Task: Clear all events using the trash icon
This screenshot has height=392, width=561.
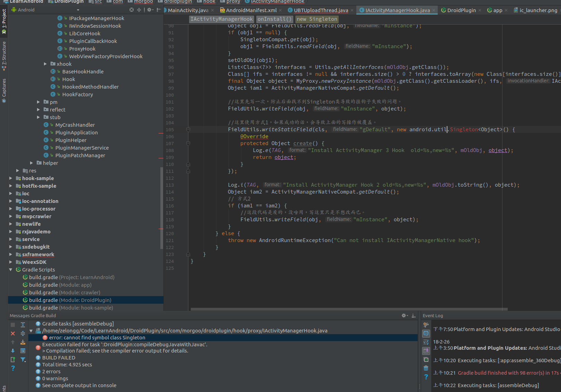Action: point(426,368)
